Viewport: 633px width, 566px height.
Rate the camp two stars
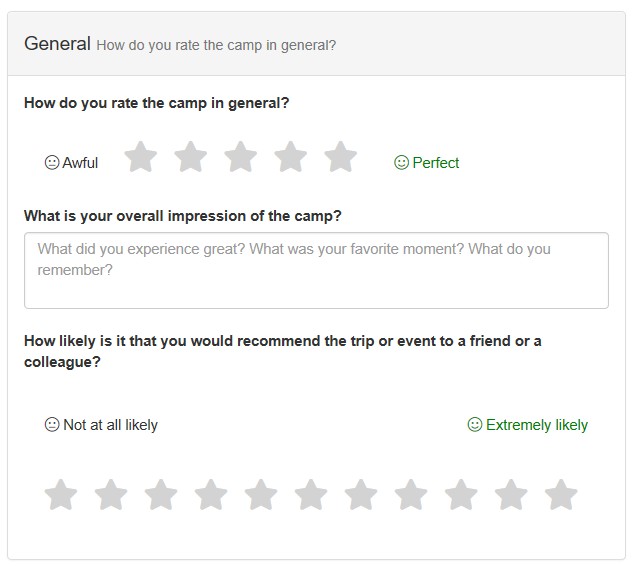click(x=191, y=157)
